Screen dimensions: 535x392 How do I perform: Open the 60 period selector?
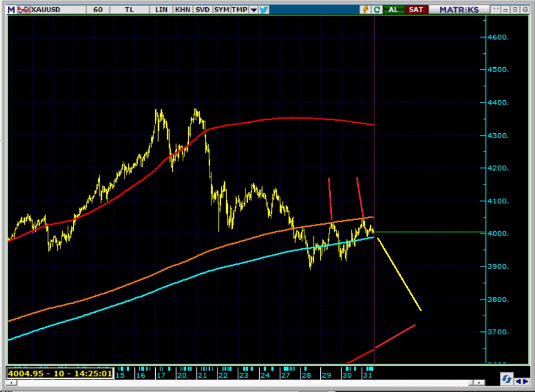tap(98, 9)
